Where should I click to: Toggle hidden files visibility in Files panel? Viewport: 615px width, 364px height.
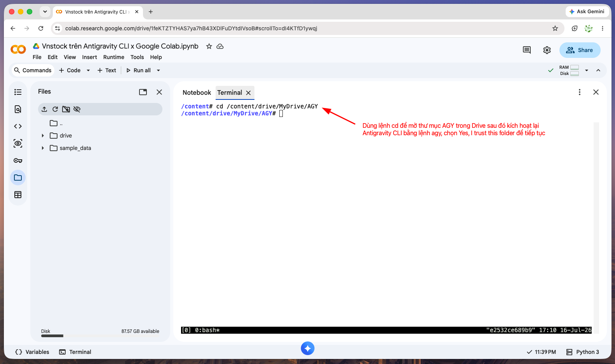tap(77, 109)
